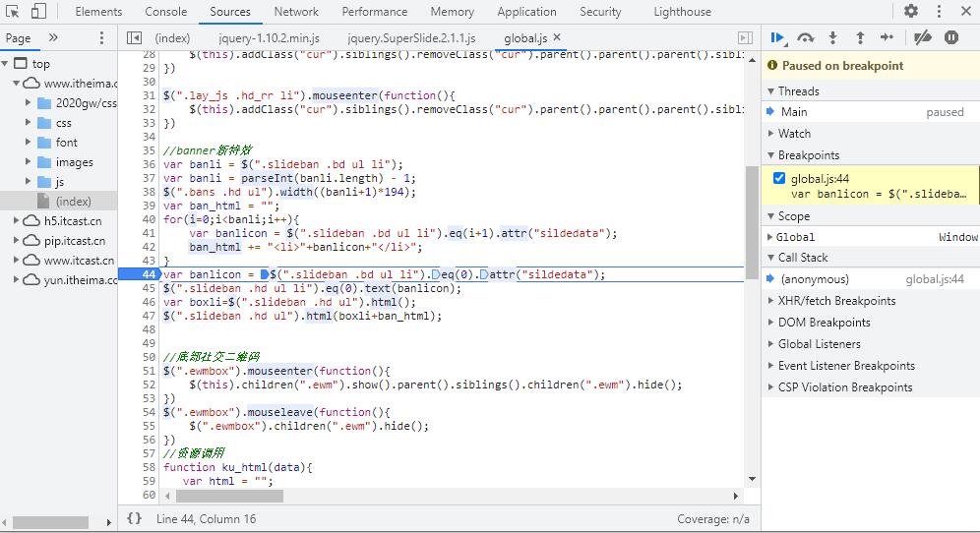
Task: Expand the yun.itheima.com domain
Action: coord(17,280)
